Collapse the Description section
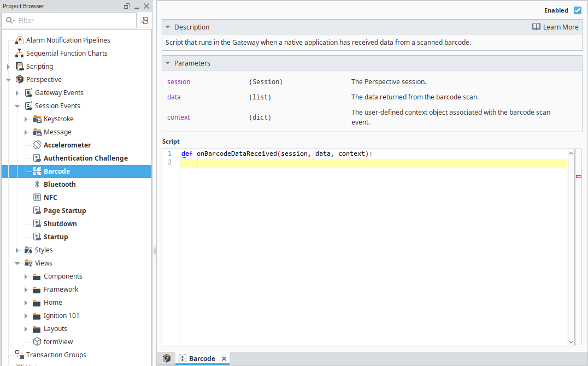The image size is (588, 366). pyautogui.click(x=168, y=27)
